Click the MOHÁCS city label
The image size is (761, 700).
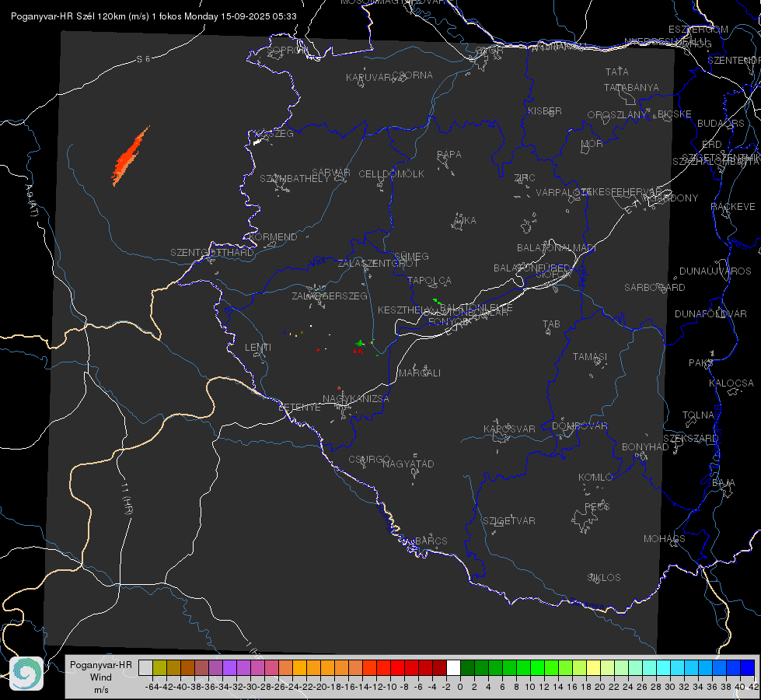click(665, 539)
